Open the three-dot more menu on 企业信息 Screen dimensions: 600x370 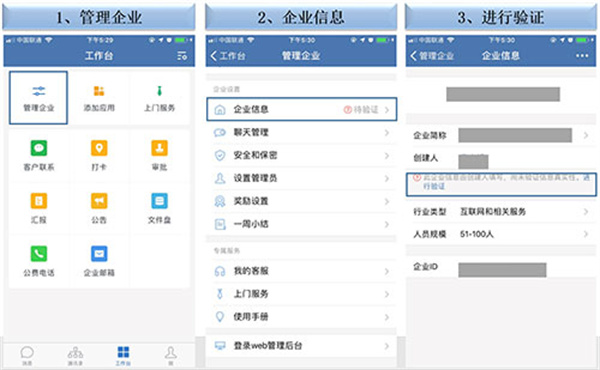pyautogui.click(x=582, y=56)
